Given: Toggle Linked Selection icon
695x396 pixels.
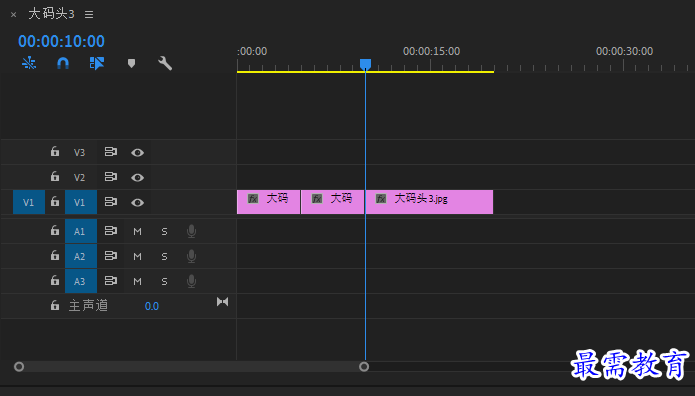Looking at the screenshot, I should [97, 63].
